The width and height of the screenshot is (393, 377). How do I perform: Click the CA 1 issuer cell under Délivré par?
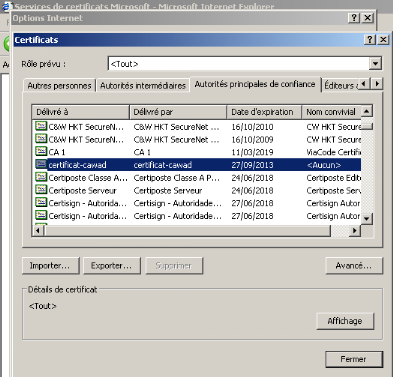(142, 152)
